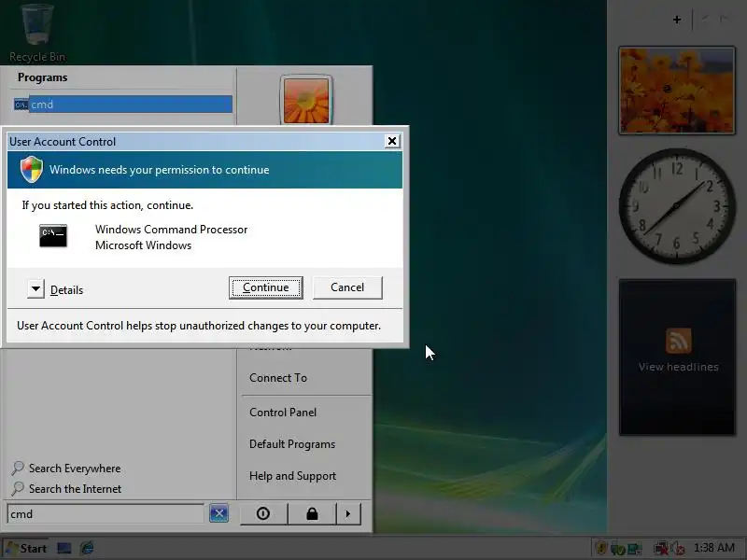Click the Windows security shield icon
The image size is (747, 560).
[32, 170]
